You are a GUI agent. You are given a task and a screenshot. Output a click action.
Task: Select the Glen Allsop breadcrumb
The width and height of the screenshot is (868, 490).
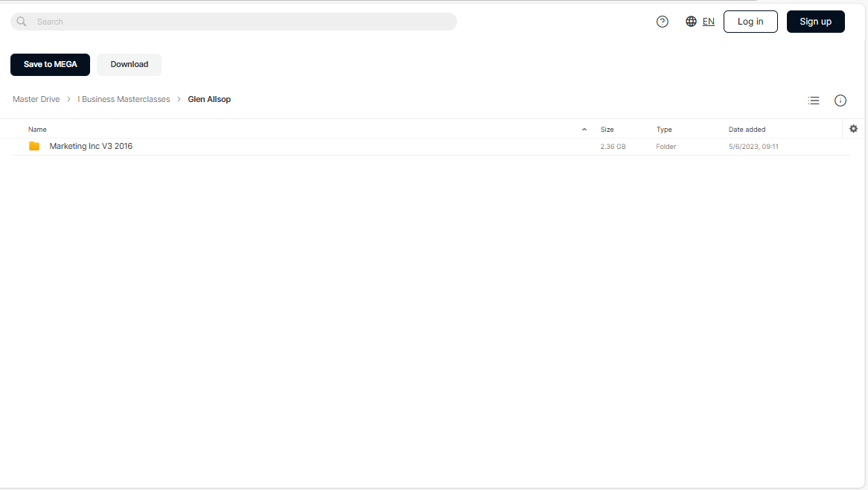coord(209,99)
